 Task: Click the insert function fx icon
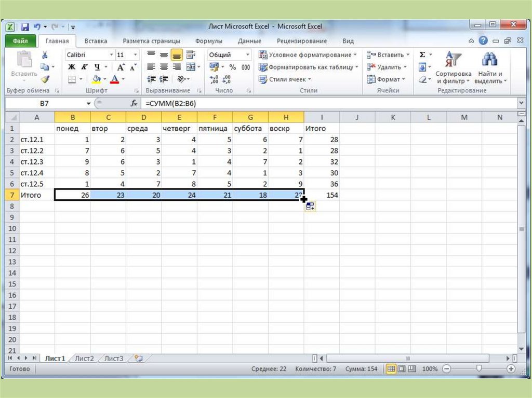click(134, 103)
